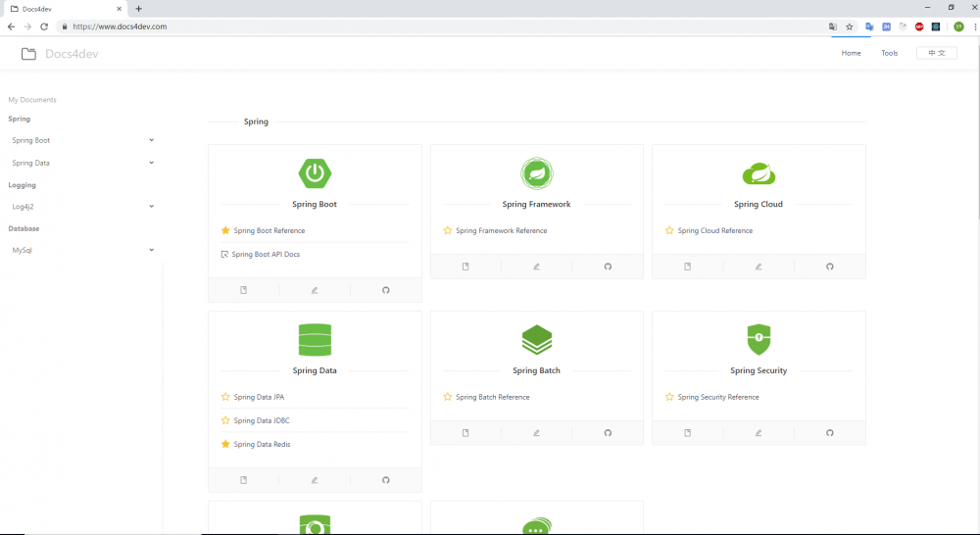Unstar the Spring Boot Reference favorite

point(225,230)
